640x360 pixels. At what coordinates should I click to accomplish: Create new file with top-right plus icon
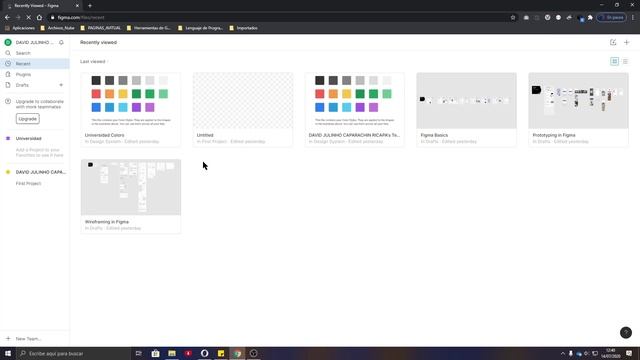627,42
